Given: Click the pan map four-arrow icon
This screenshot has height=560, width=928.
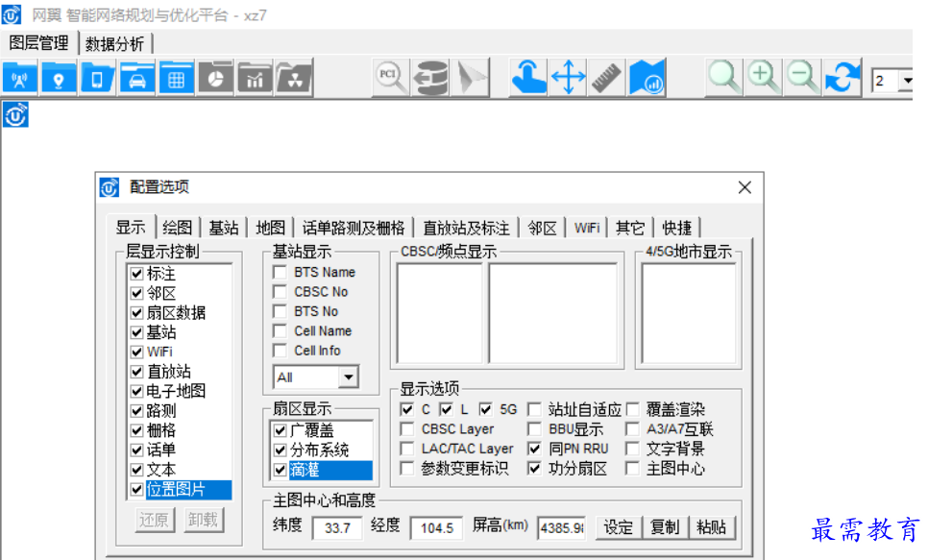Looking at the screenshot, I should (568, 77).
